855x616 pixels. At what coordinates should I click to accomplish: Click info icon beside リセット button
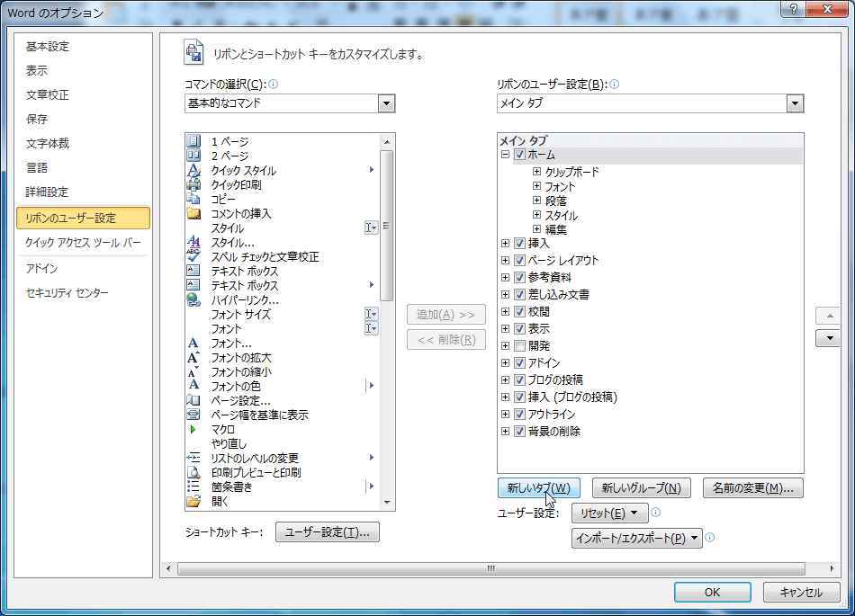(656, 512)
